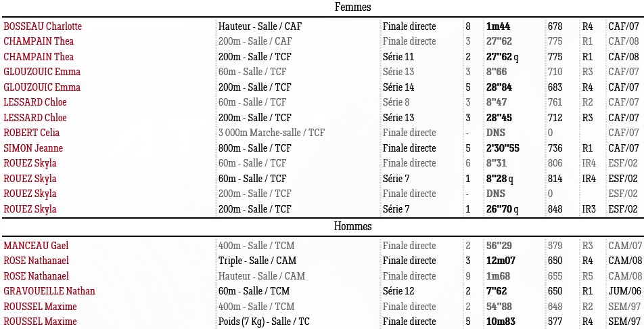Click ROUEZ Skyla on the 8''28 row
The height and width of the screenshot is (329, 644).
coord(30,179)
